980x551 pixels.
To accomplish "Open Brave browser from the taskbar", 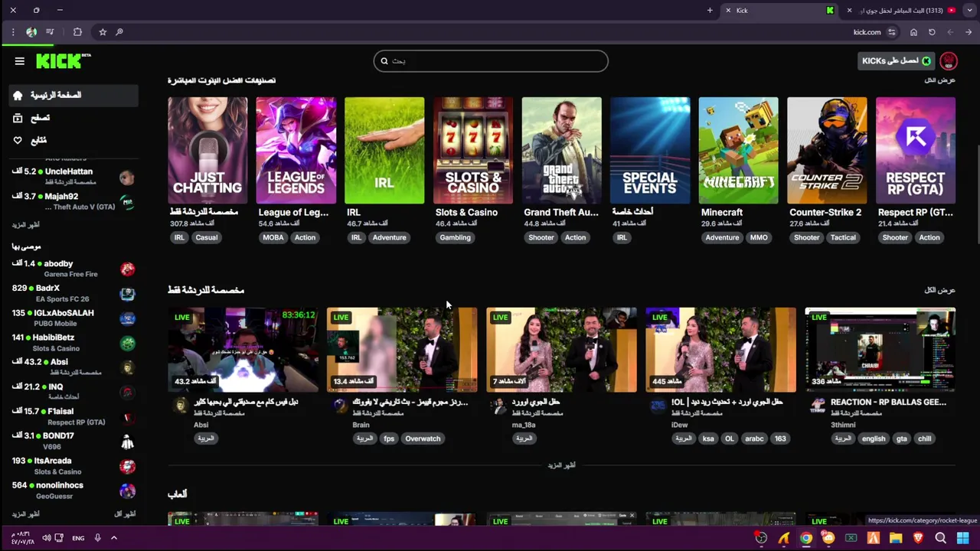I will click(918, 538).
